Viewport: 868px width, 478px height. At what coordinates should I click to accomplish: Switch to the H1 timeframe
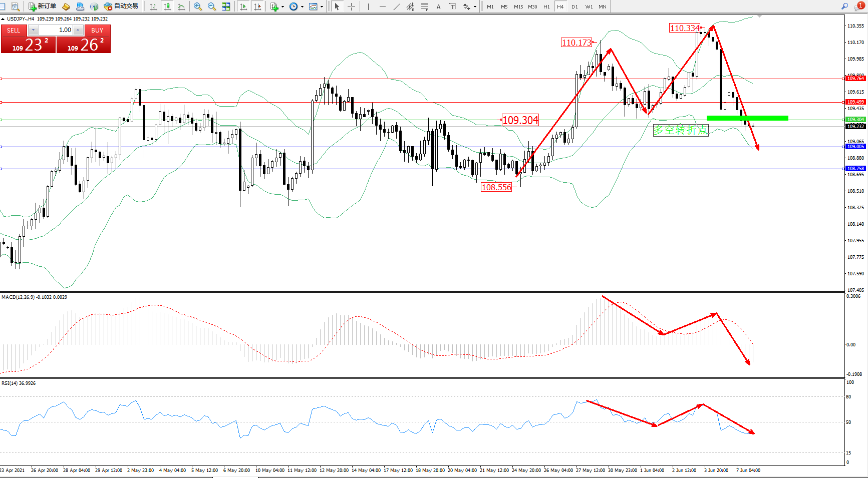click(x=546, y=7)
